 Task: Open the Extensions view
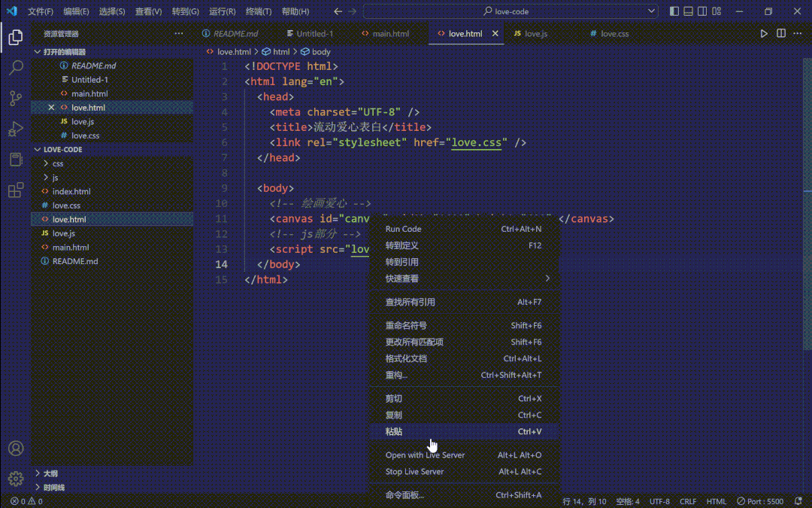(16, 190)
